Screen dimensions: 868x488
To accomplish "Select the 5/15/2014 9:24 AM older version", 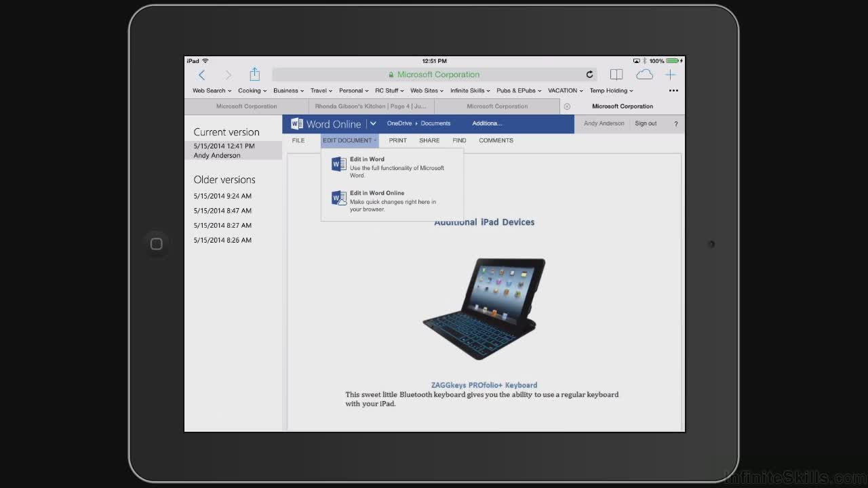I will click(x=222, y=196).
